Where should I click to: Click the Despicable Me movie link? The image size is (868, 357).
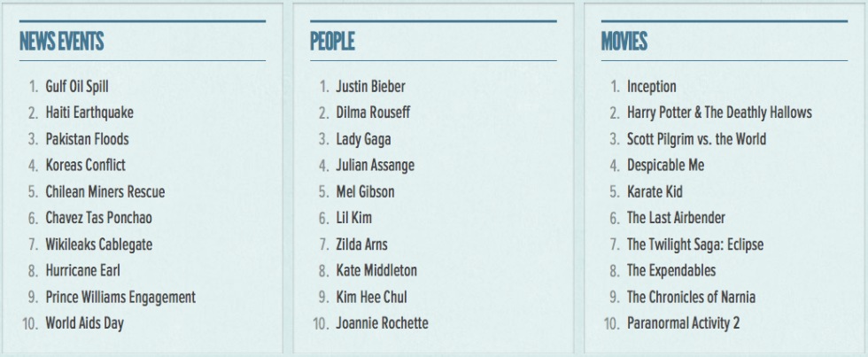pyautogui.click(x=665, y=165)
